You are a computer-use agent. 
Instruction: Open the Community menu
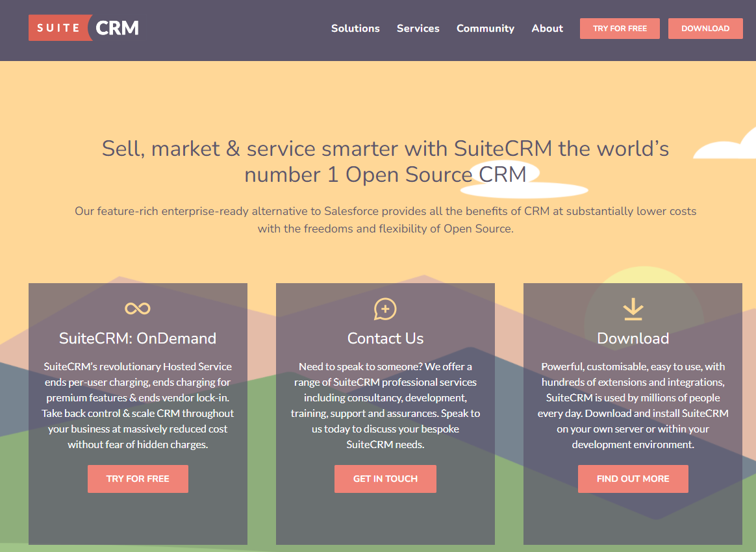point(486,29)
